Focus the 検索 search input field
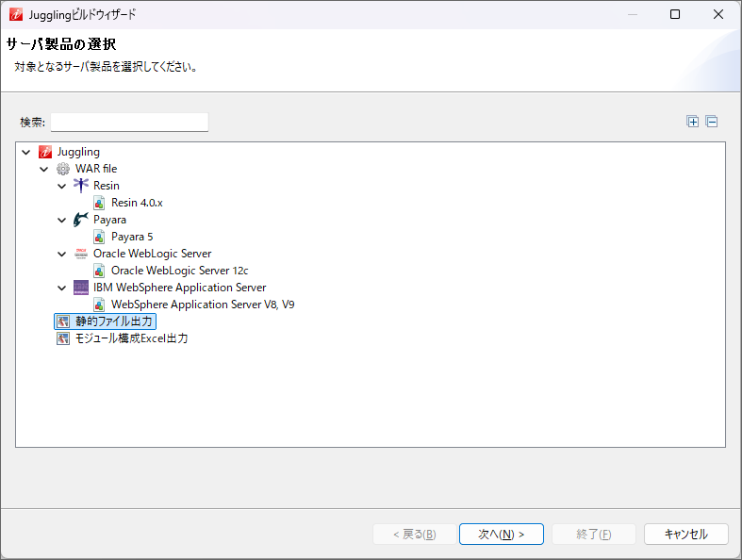This screenshot has width=742, height=560. [x=129, y=123]
